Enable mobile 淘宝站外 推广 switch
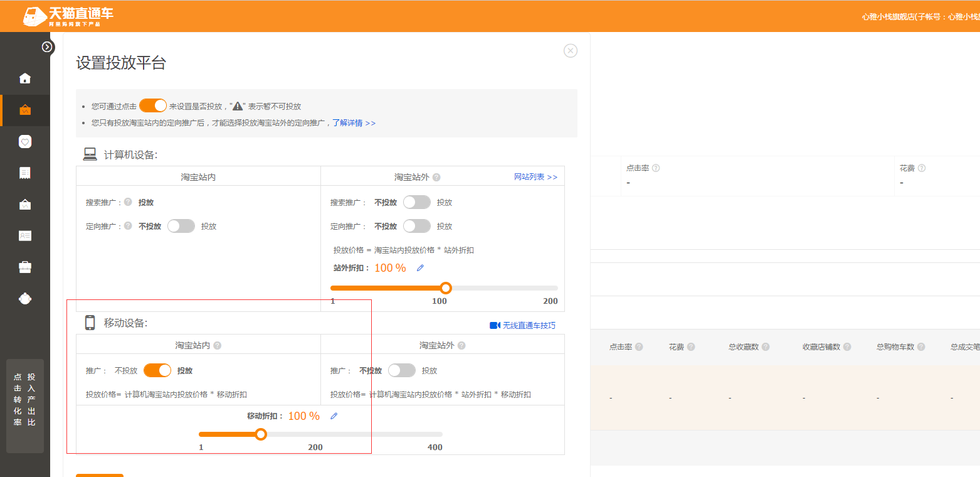 [402, 370]
